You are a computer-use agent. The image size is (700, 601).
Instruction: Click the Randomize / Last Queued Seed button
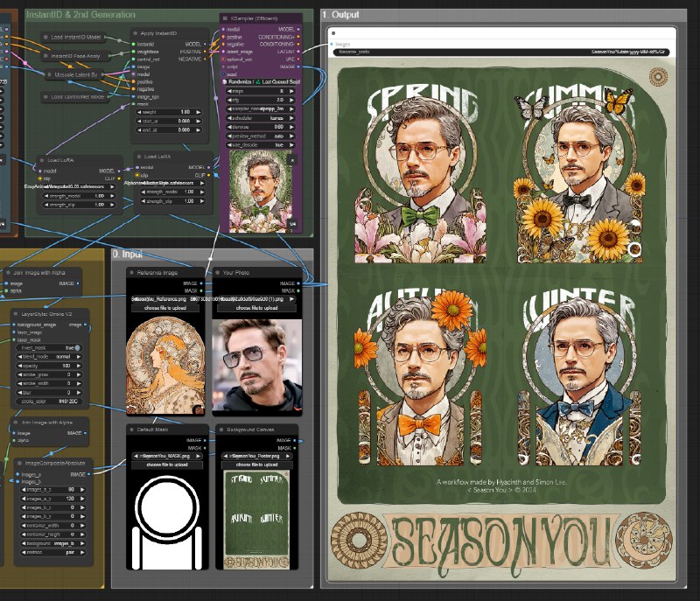click(261, 81)
